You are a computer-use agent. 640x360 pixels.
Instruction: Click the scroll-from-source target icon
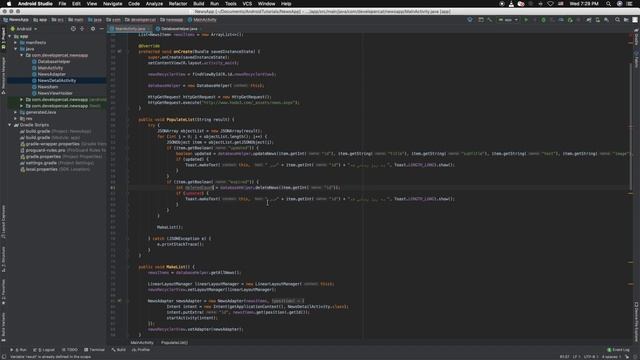click(x=73, y=29)
